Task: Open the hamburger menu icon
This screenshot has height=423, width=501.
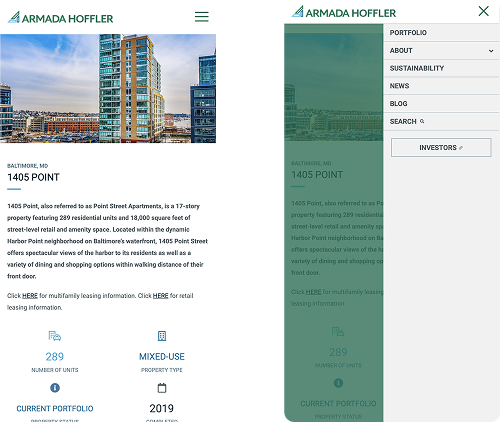Action: pos(202,16)
